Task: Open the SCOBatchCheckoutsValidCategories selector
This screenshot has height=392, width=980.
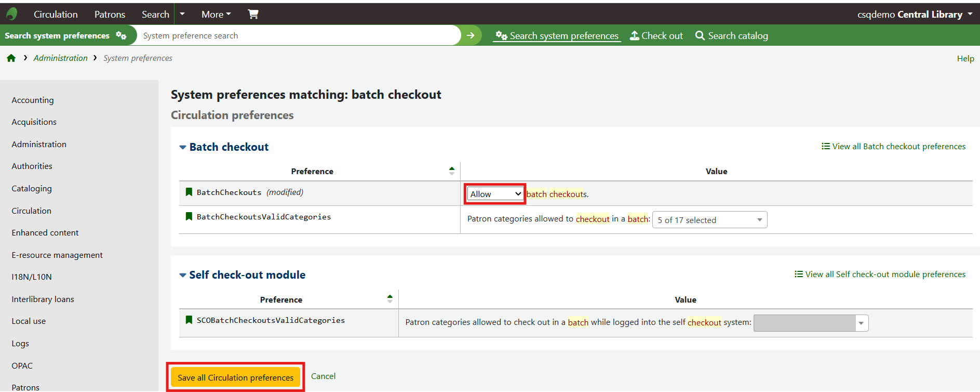Action: pos(811,323)
